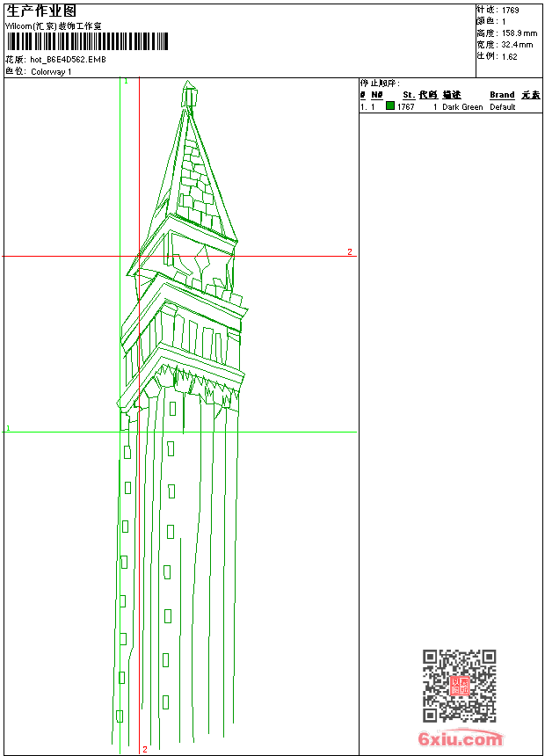Click the 生产作业图 worksheet title
Screen dimensions: 545x756
tap(41, 11)
